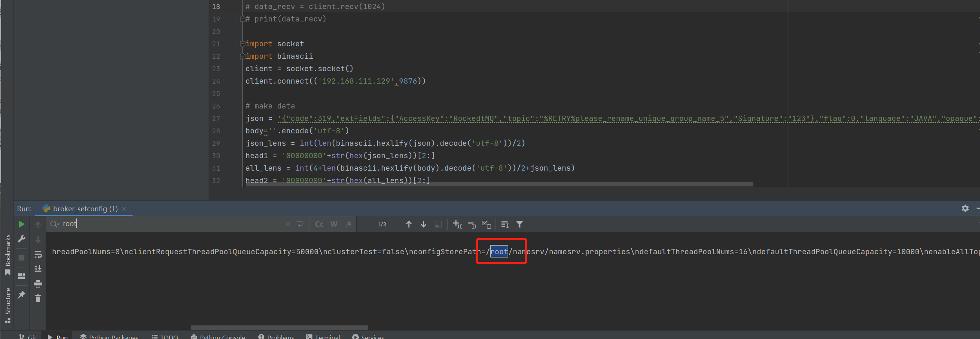The image size is (980, 339).
Task: Click the '1/3' match counter text
Action: point(382,224)
